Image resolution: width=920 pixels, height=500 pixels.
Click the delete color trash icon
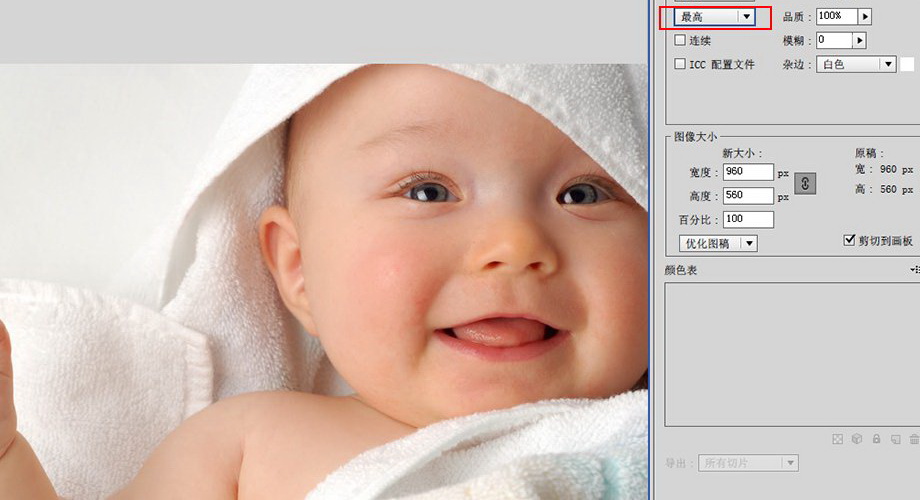pos(913,439)
